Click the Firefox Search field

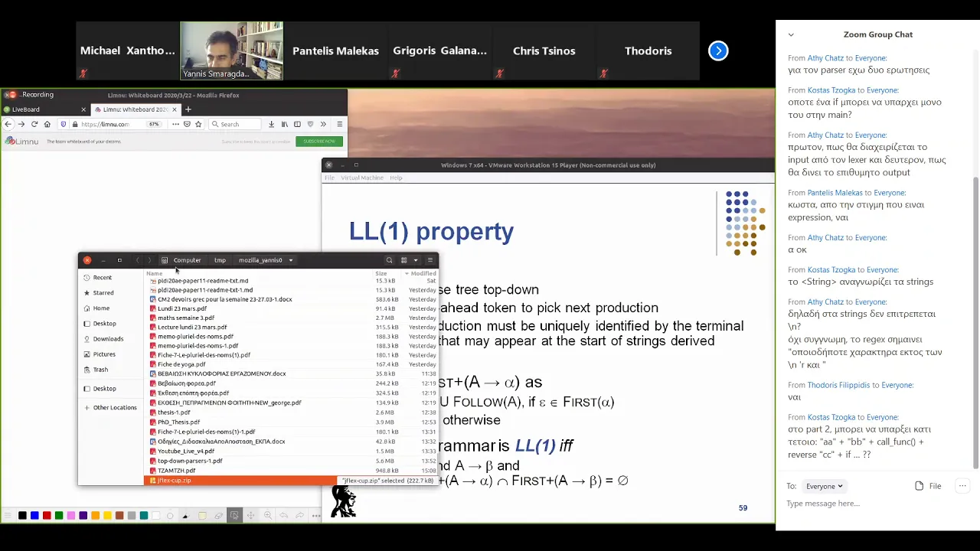coord(234,124)
